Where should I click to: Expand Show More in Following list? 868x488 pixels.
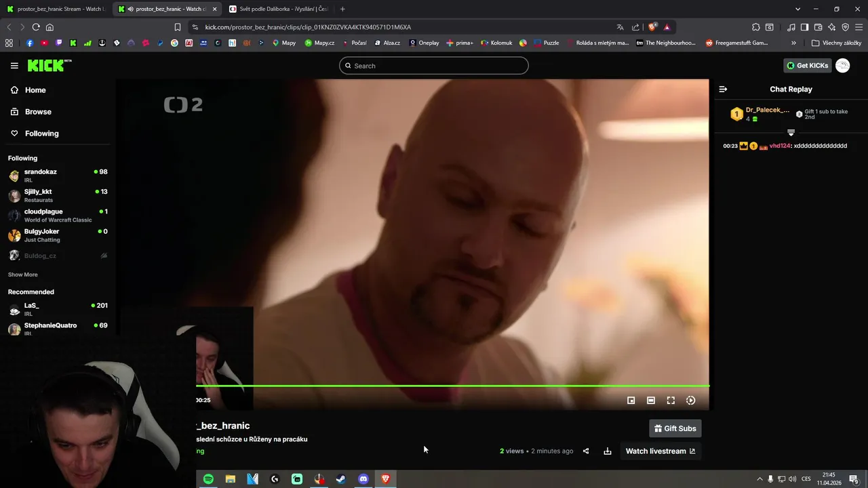coord(22,274)
